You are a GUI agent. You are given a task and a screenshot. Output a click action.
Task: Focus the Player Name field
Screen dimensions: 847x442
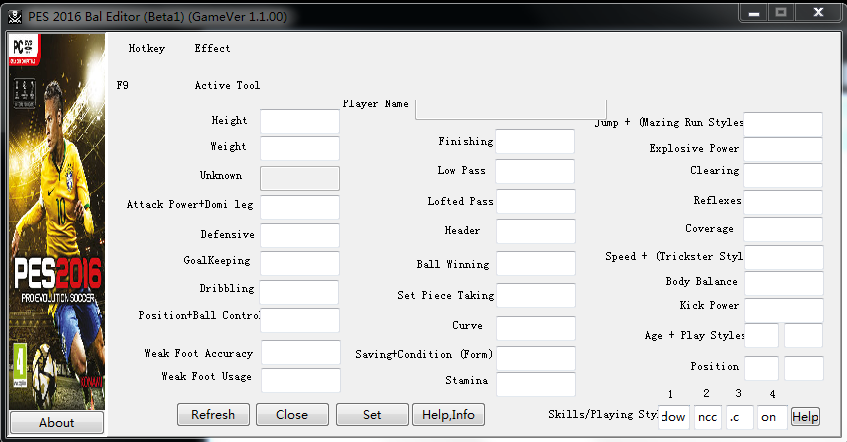pyautogui.click(x=511, y=109)
